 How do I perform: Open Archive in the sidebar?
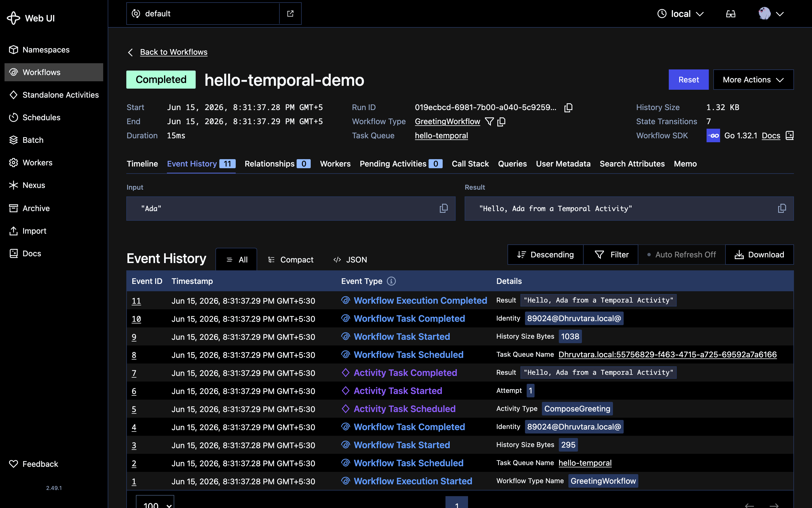[x=54, y=208]
